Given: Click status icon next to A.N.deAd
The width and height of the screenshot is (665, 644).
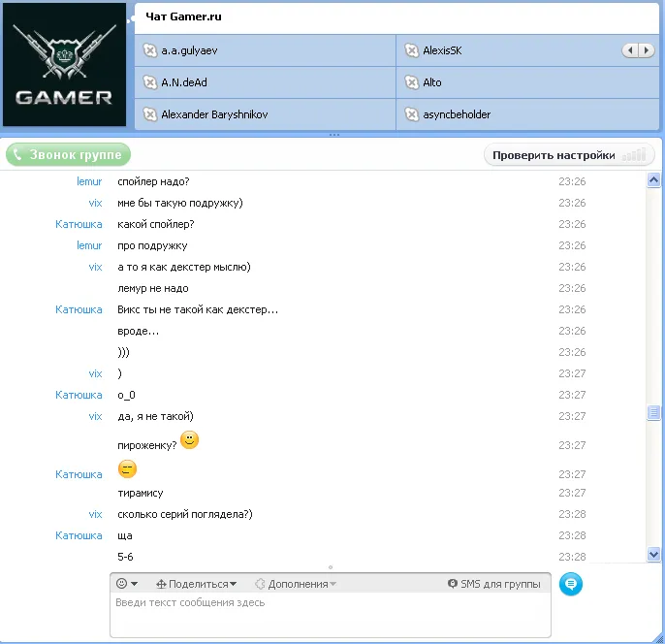Looking at the screenshot, I should 149,82.
